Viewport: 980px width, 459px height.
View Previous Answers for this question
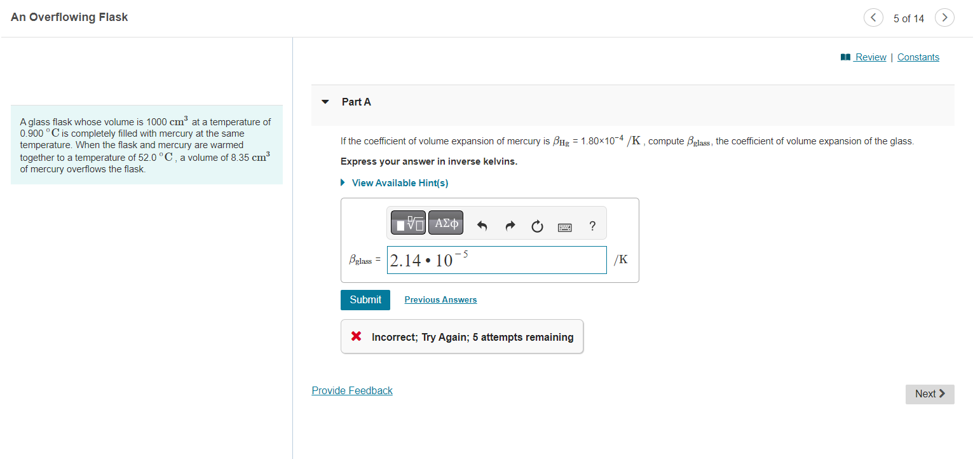pyautogui.click(x=440, y=299)
